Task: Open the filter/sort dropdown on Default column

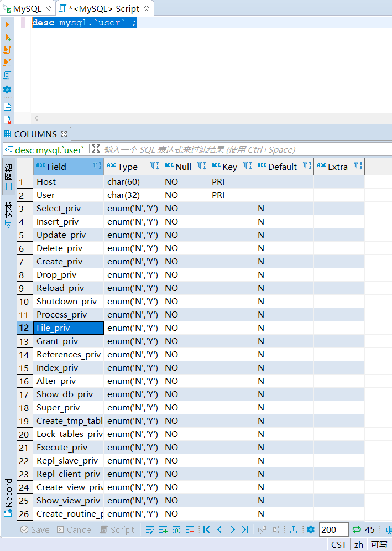Action: coord(307,166)
